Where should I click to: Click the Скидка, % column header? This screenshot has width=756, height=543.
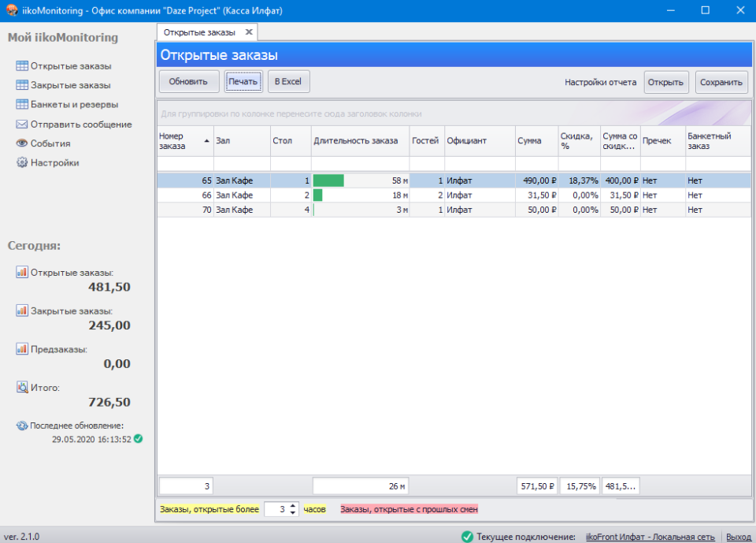579,141
